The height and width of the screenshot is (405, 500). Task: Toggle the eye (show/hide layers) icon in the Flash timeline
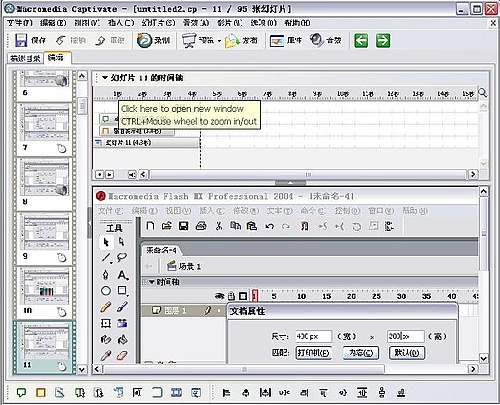(219, 296)
